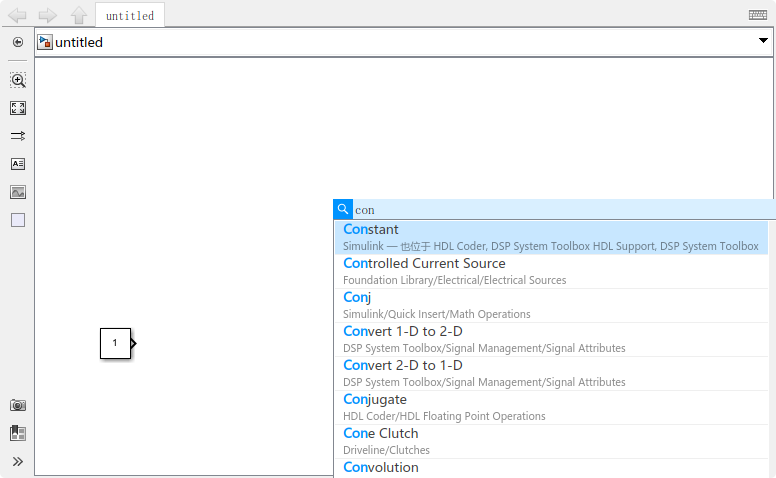Select the Image insert tool

pyautogui.click(x=18, y=192)
